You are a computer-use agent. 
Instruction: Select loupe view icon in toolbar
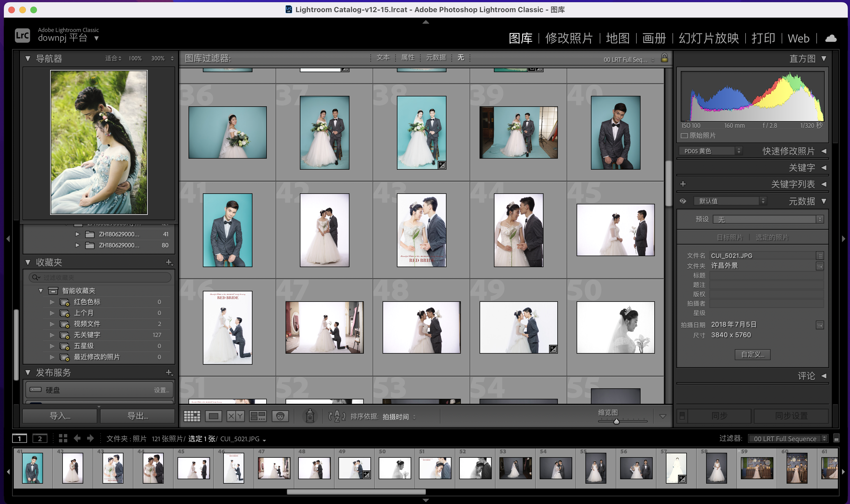point(213,416)
